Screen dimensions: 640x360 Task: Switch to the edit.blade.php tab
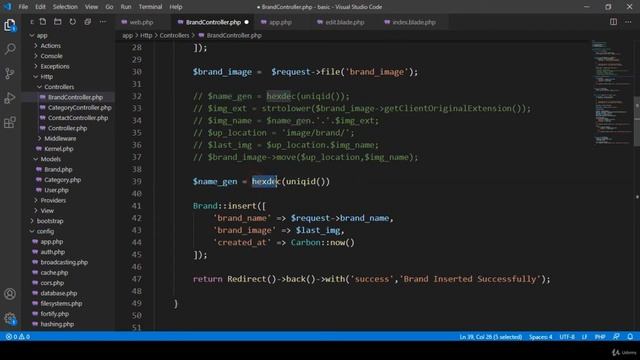(344, 22)
